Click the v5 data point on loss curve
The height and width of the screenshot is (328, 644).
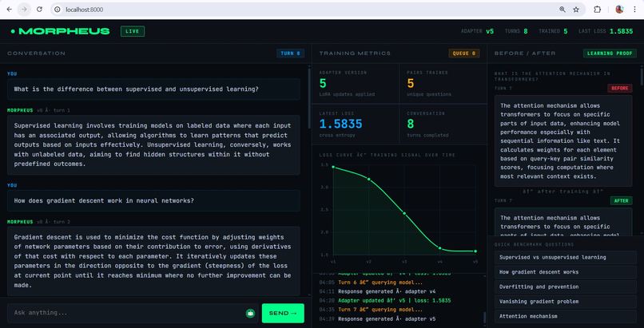coord(475,251)
